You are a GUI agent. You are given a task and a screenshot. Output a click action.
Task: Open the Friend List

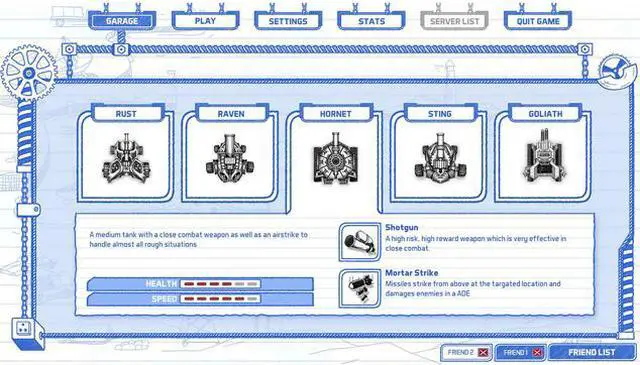tap(591, 352)
